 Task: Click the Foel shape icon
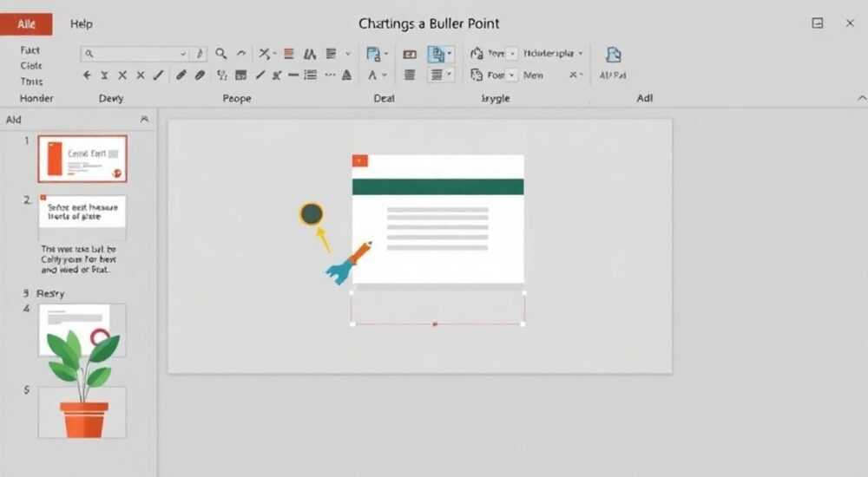coord(476,74)
